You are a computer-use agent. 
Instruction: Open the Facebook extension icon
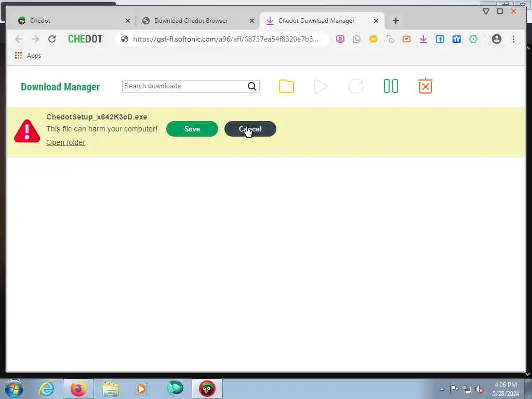(x=440, y=39)
